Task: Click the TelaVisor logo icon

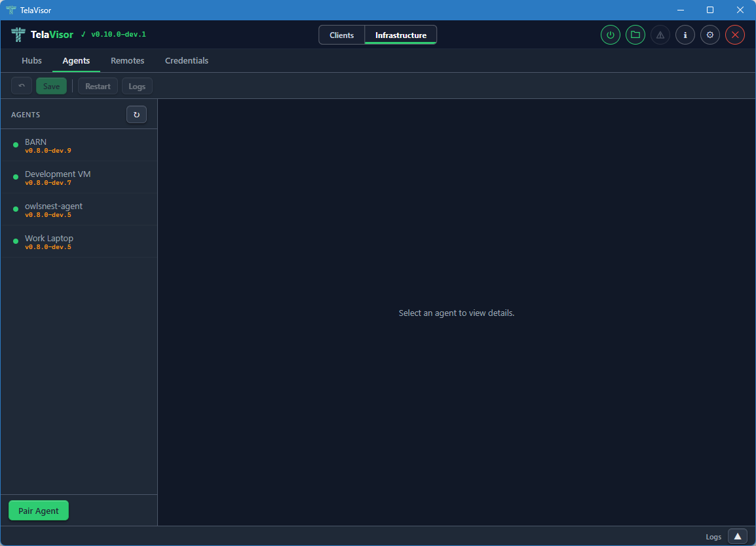Action: (18, 34)
